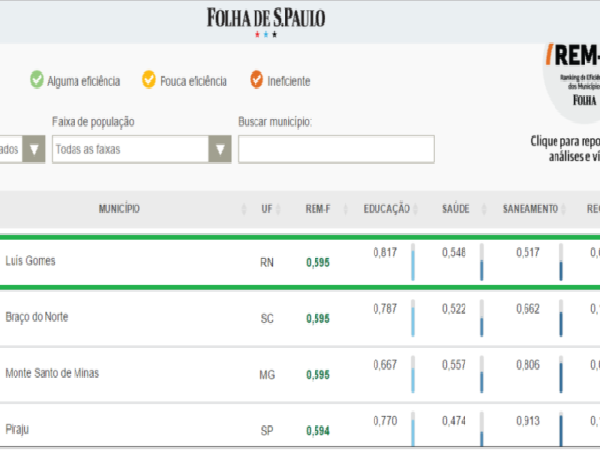The width and height of the screenshot is (600, 450).
Task: Click Monte Santo de Minas saúde bar
Action: 482,374
